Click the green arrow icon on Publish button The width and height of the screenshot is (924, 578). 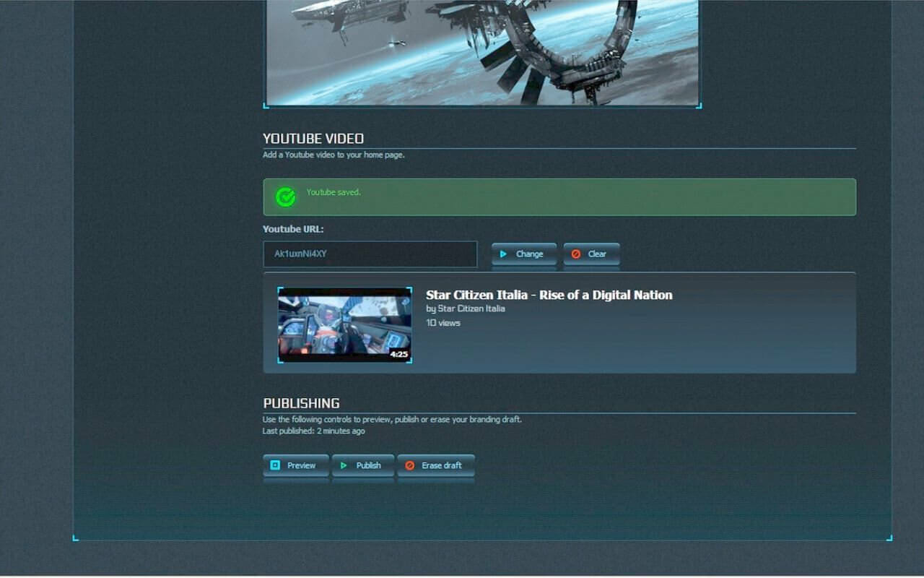coord(344,465)
